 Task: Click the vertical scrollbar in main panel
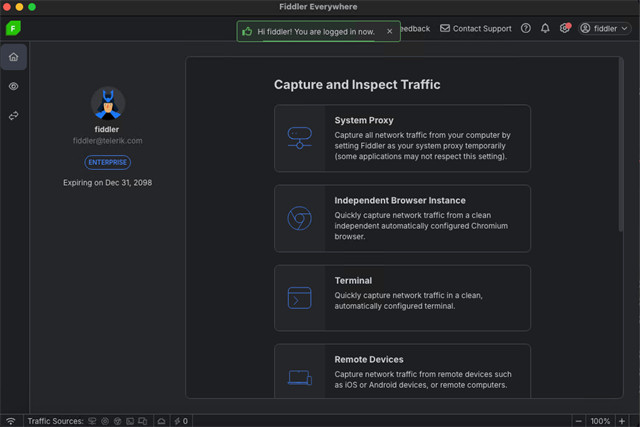(621, 145)
